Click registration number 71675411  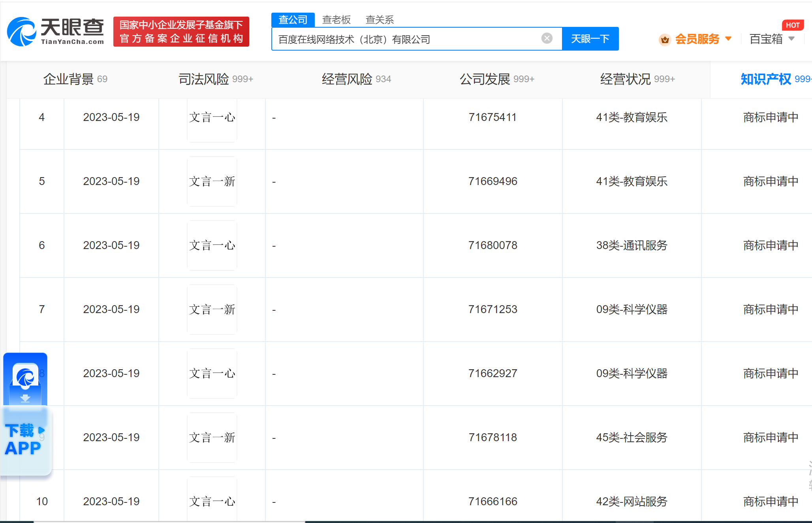pyautogui.click(x=492, y=117)
